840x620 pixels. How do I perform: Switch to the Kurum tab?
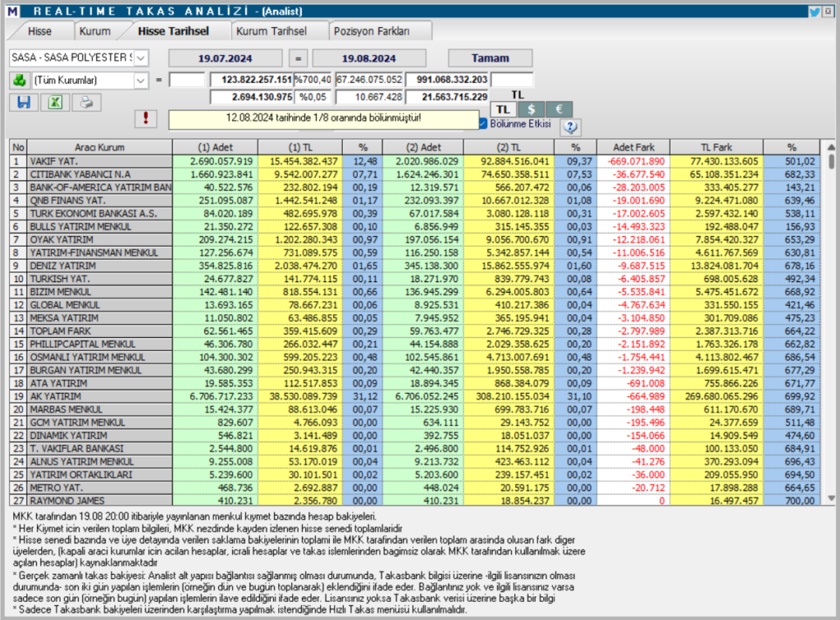click(x=95, y=31)
